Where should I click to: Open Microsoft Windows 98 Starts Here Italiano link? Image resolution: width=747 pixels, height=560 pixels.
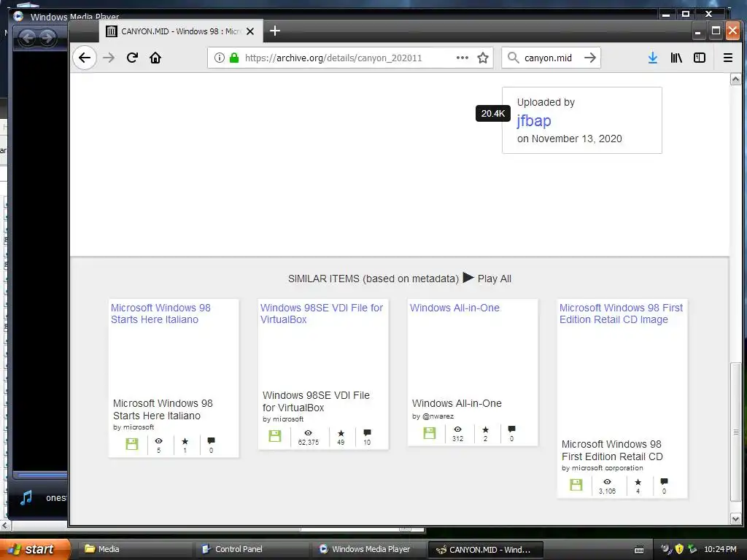(160, 314)
